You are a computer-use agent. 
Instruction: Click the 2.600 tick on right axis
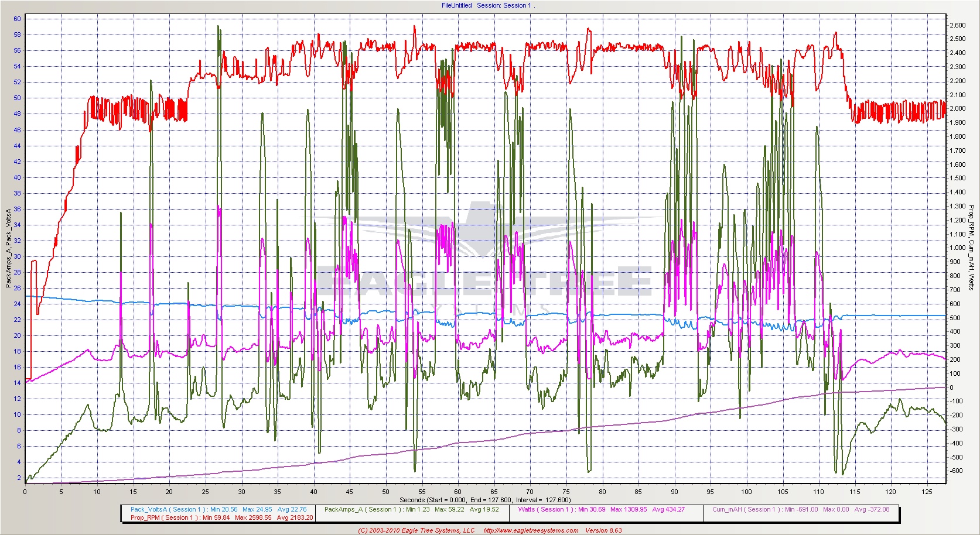(957, 25)
